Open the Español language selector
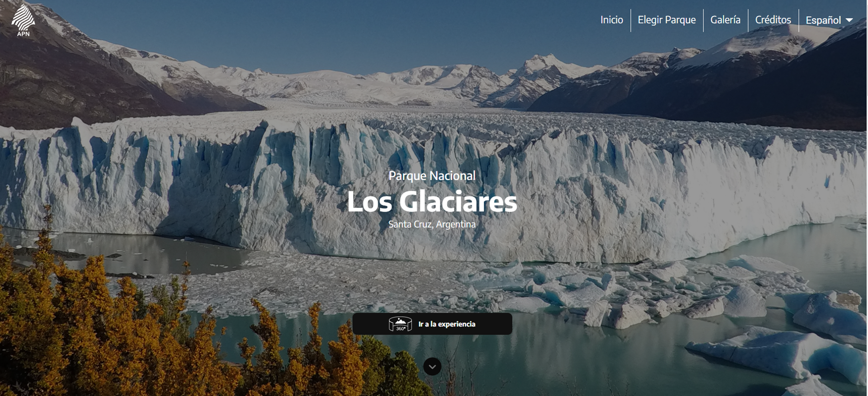 click(x=829, y=20)
